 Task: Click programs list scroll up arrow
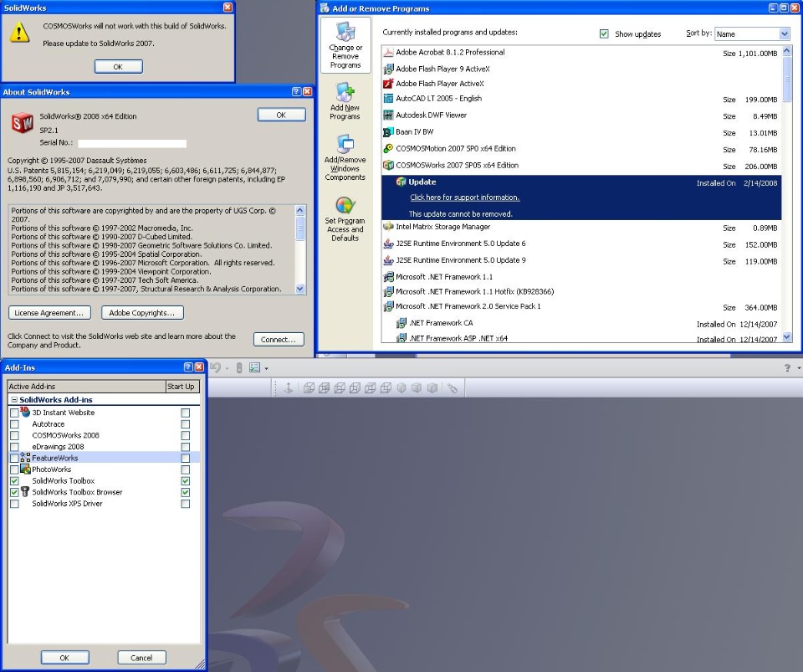point(787,51)
